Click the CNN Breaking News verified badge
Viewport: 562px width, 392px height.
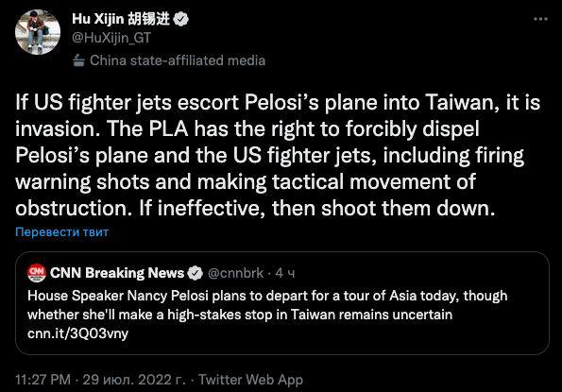[x=196, y=273]
